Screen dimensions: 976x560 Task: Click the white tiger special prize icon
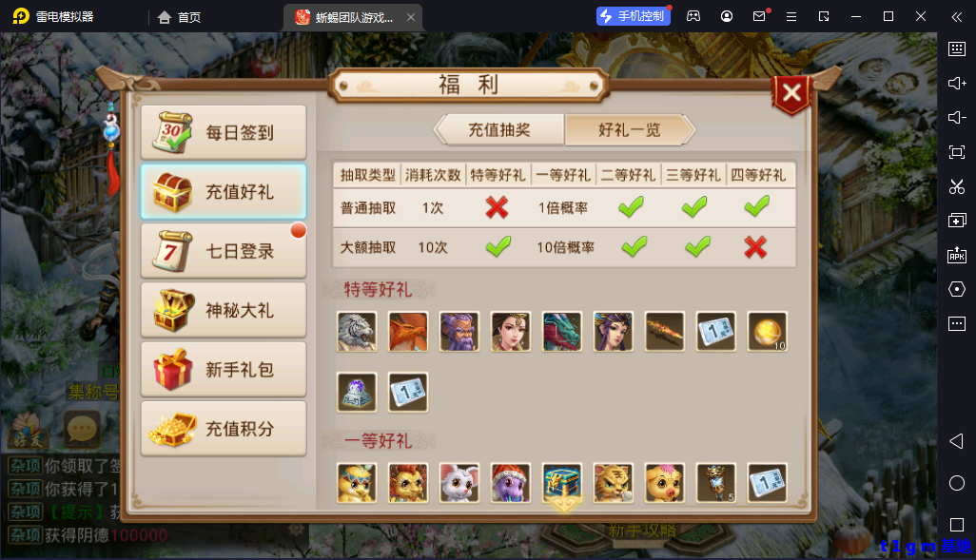click(357, 332)
